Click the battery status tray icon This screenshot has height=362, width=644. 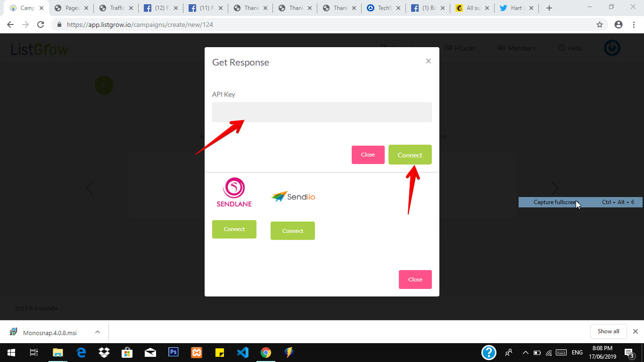pyautogui.click(x=537, y=353)
